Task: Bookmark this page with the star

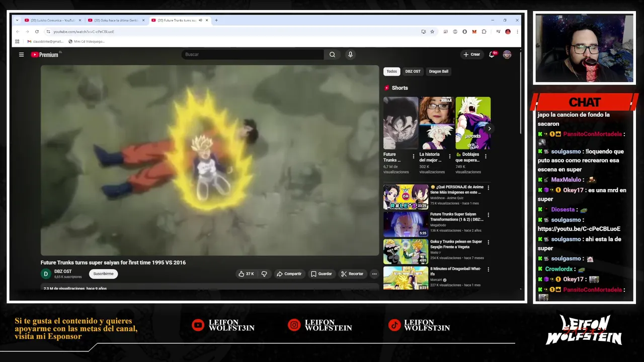Action: pos(432,32)
